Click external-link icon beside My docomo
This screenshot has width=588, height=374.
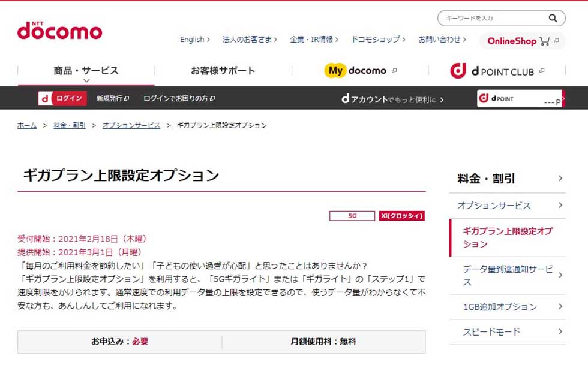(394, 71)
